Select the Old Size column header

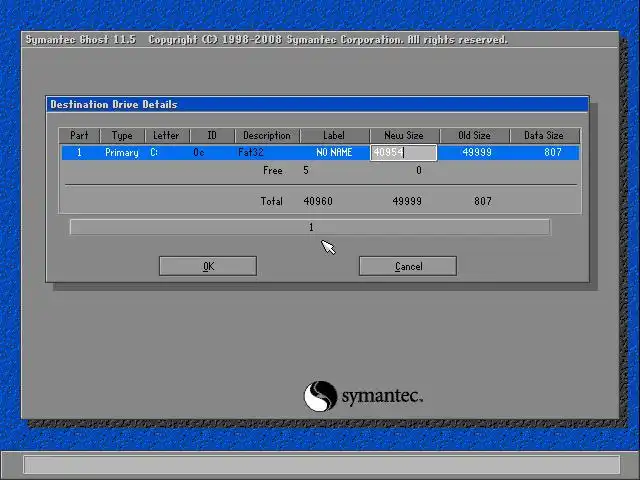[475, 136]
